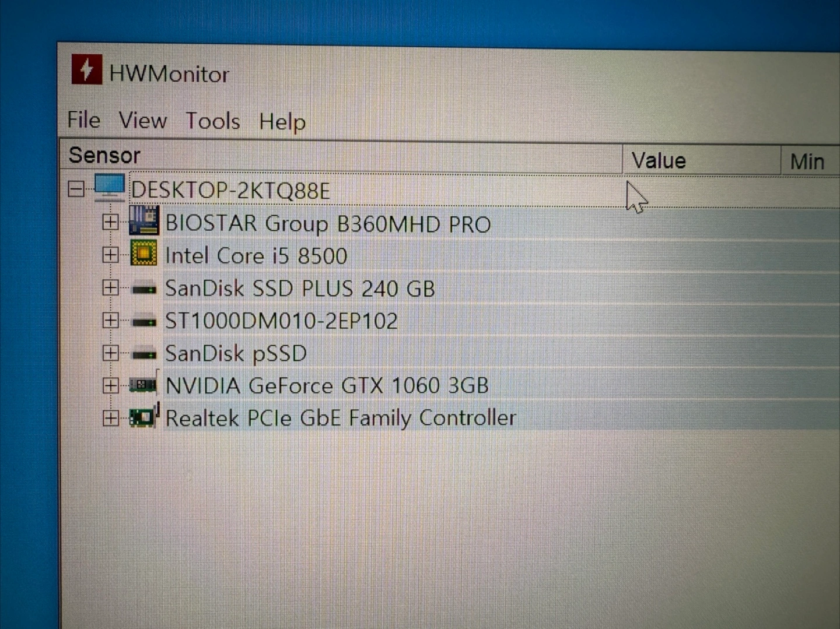Click the BIOSTAR motherboard icon

click(143, 221)
